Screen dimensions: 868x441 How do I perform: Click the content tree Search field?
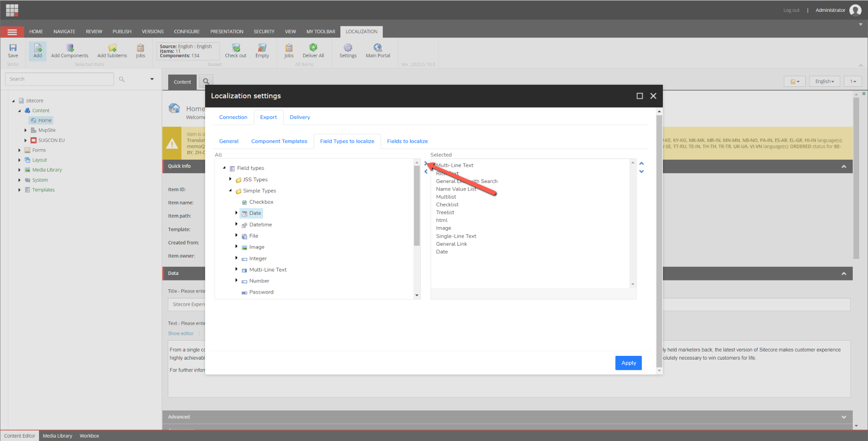click(59, 79)
